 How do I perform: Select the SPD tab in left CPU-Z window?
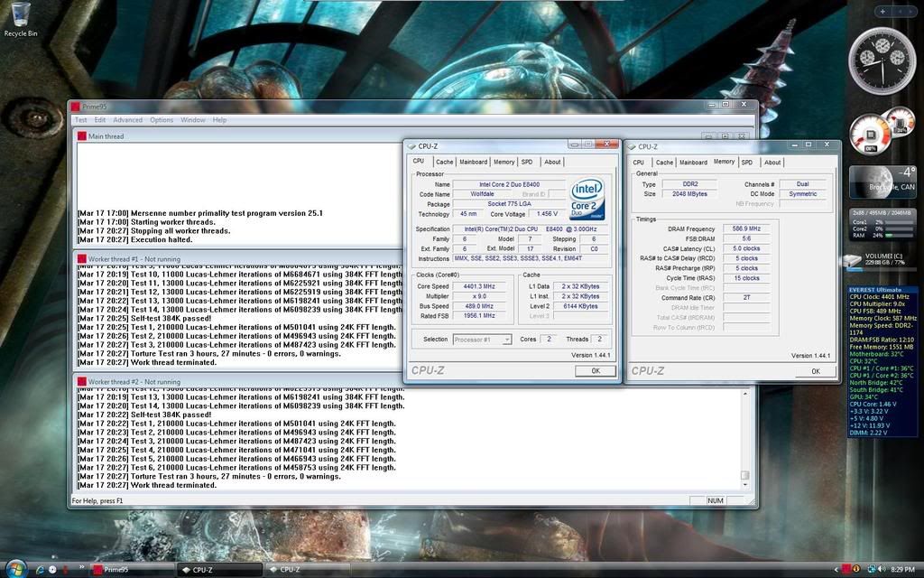(527, 162)
